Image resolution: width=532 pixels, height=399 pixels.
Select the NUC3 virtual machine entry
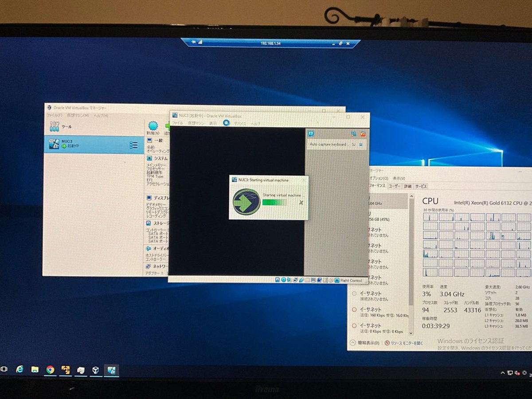tap(94, 144)
